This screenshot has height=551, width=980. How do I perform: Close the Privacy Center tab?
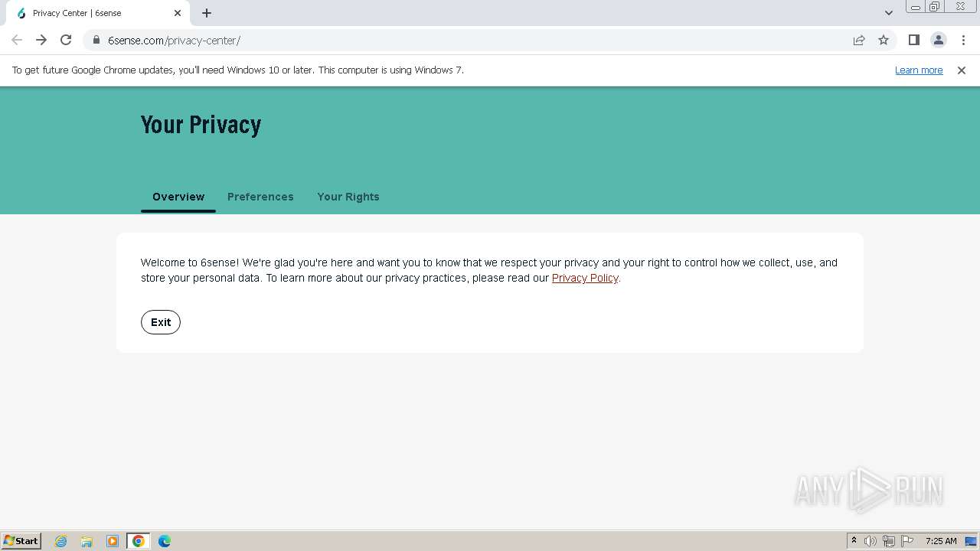point(178,13)
